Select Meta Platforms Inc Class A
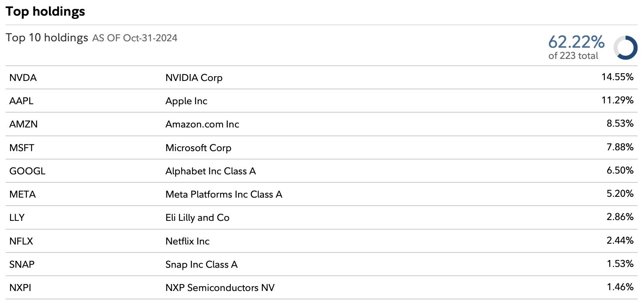The width and height of the screenshot is (644, 303). click(x=224, y=194)
